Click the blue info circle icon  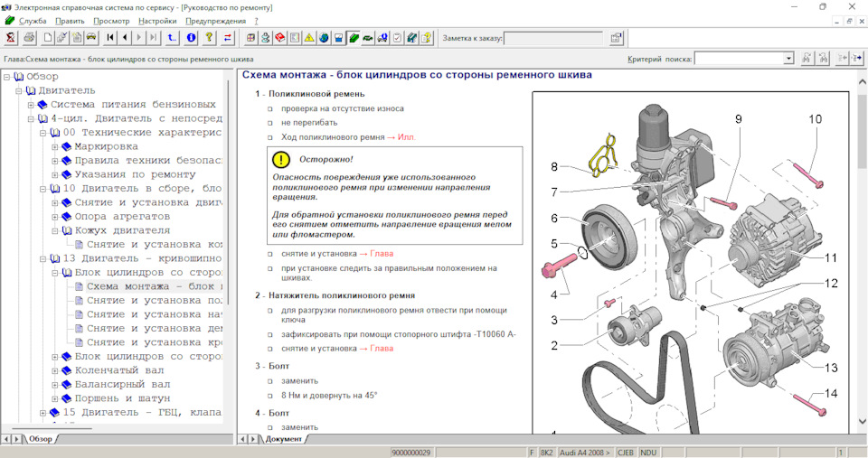click(x=192, y=38)
